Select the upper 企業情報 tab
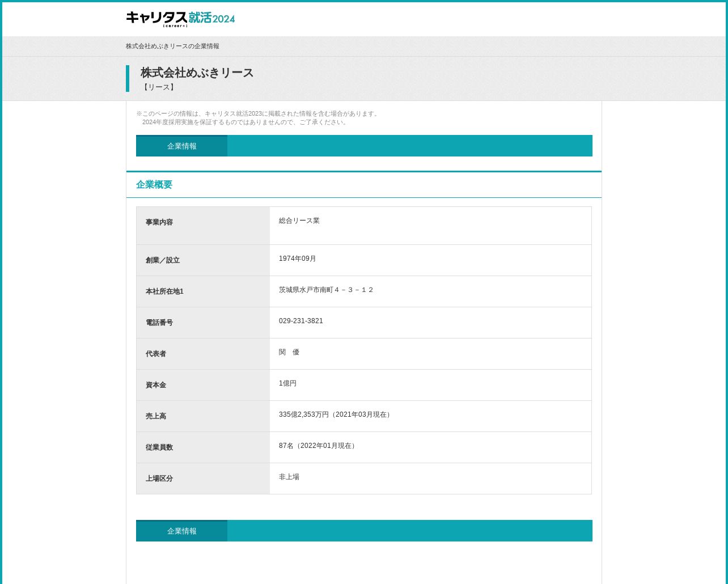728x584 pixels. click(x=181, y=146)
